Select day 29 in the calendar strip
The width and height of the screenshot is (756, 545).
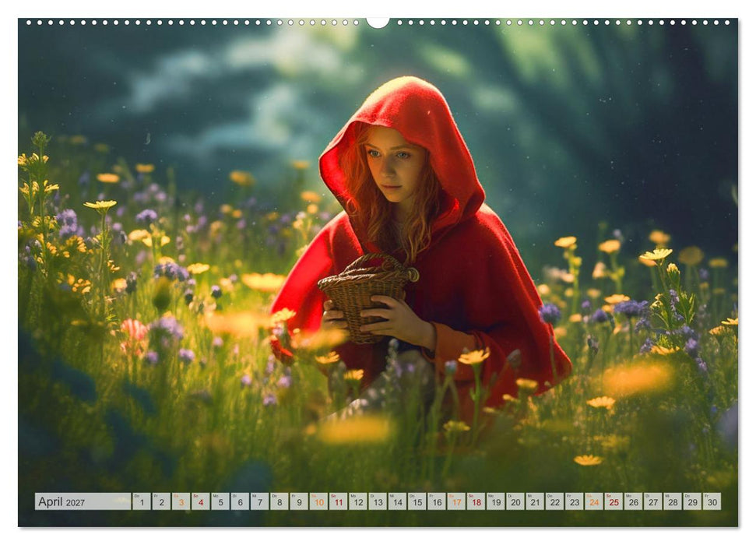[x=692, y=501]
